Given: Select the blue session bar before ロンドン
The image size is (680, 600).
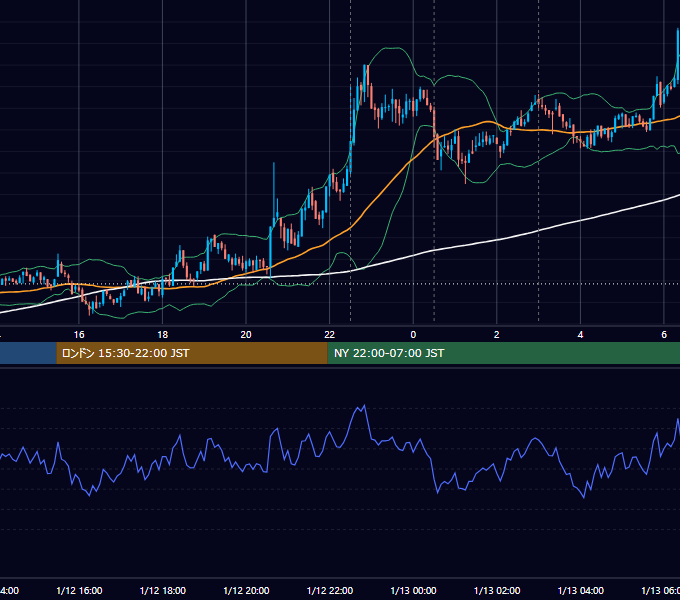Looking at the screenshot, I should [x=28, y=353].
